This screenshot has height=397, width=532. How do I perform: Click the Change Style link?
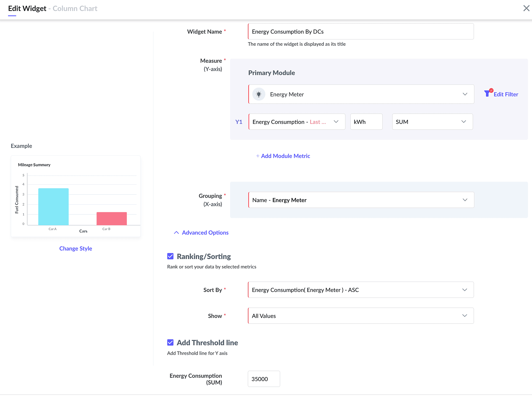point(76,248)
